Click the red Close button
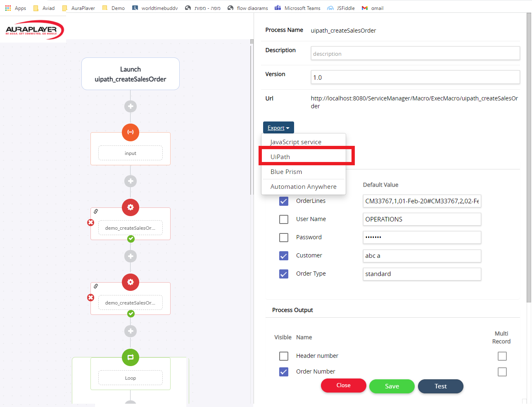Screen dimensions: 532x407 pyautogui.click(x=344, y=385)
